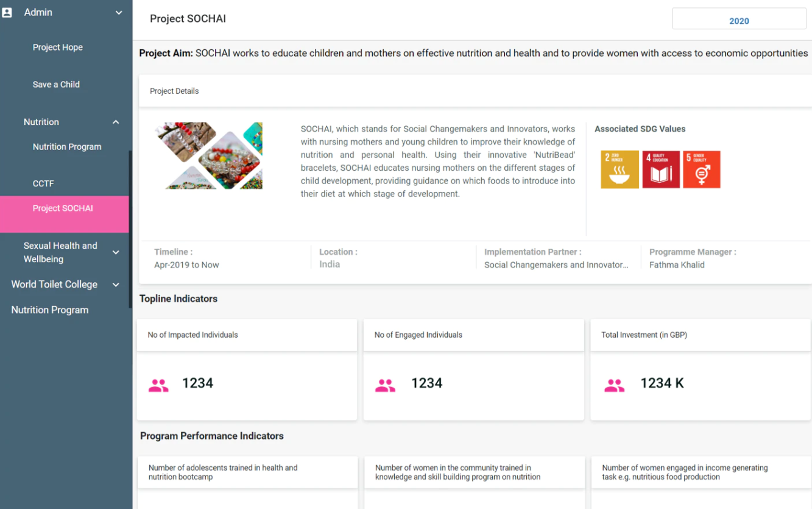Image resolution: width=812 pixels, height=509 pixels.
Task: Expand Sexual Health and Wellbeing chevron
Action: pyautogui.click(x=116, y=252)
